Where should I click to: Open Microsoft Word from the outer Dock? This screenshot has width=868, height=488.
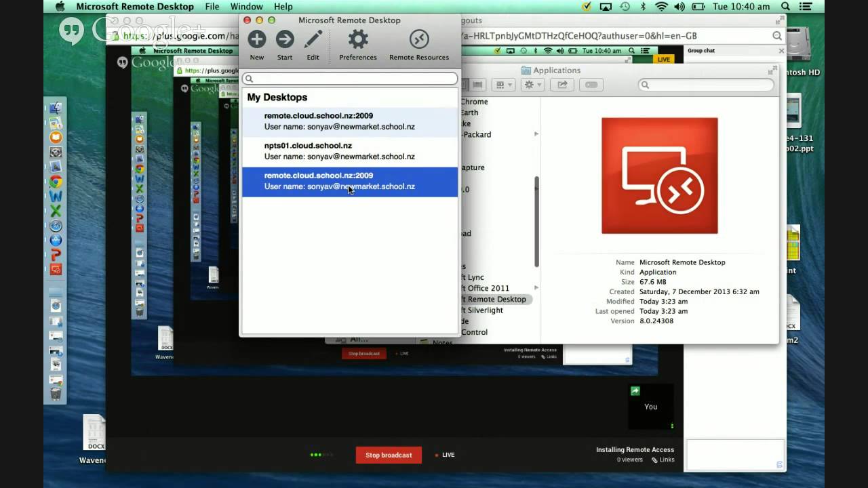point(56,197)
